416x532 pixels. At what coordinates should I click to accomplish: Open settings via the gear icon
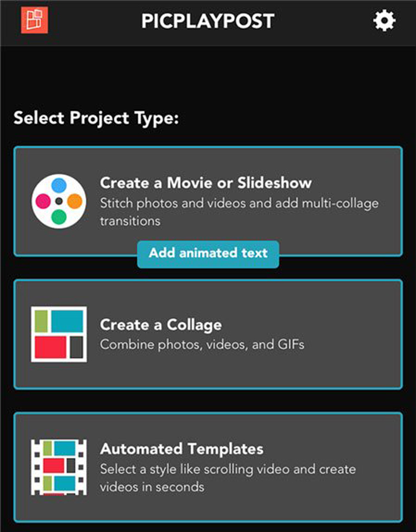coord(384,21)
